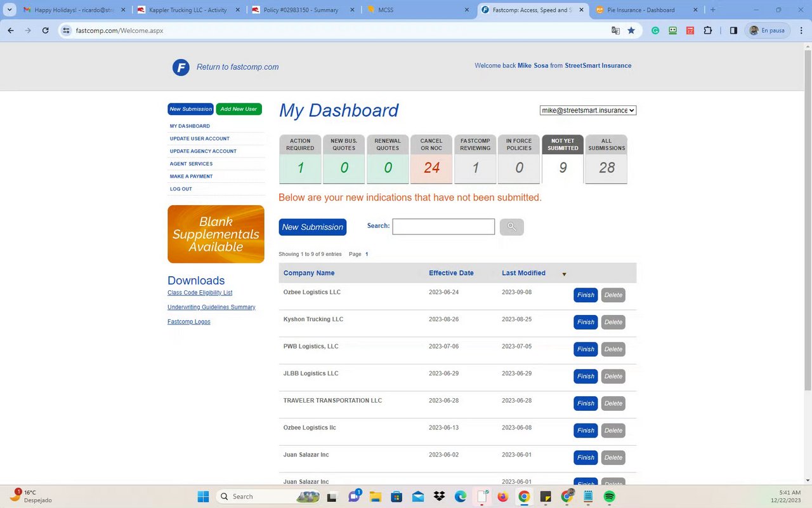Click the En pausa profile button
Screen dimensions: 812x508
pos(767,30)
